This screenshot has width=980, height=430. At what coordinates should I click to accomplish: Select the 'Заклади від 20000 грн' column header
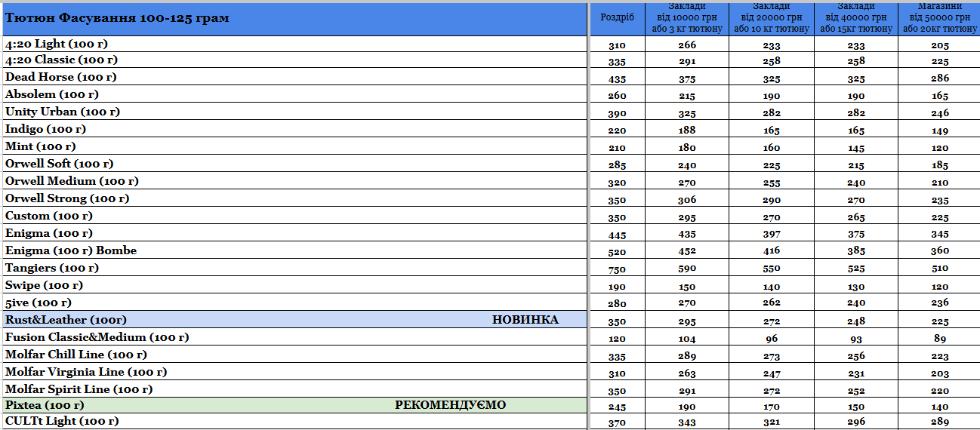pos(772,18)
